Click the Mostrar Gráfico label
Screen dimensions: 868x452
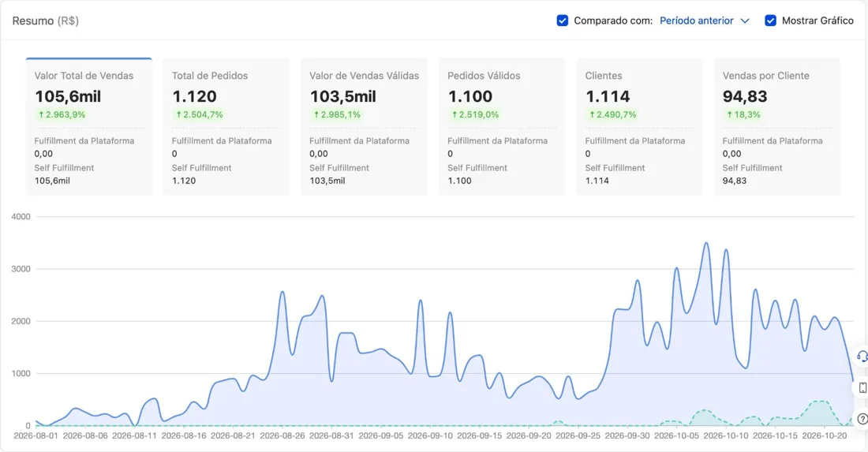point(817,21)
